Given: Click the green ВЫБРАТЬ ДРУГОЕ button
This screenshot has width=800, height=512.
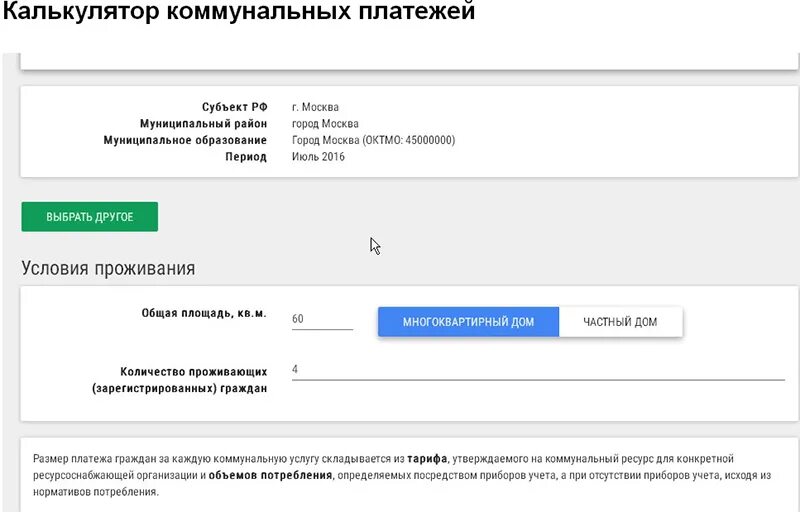Looking at the screenshot, I should coord(90,217).
